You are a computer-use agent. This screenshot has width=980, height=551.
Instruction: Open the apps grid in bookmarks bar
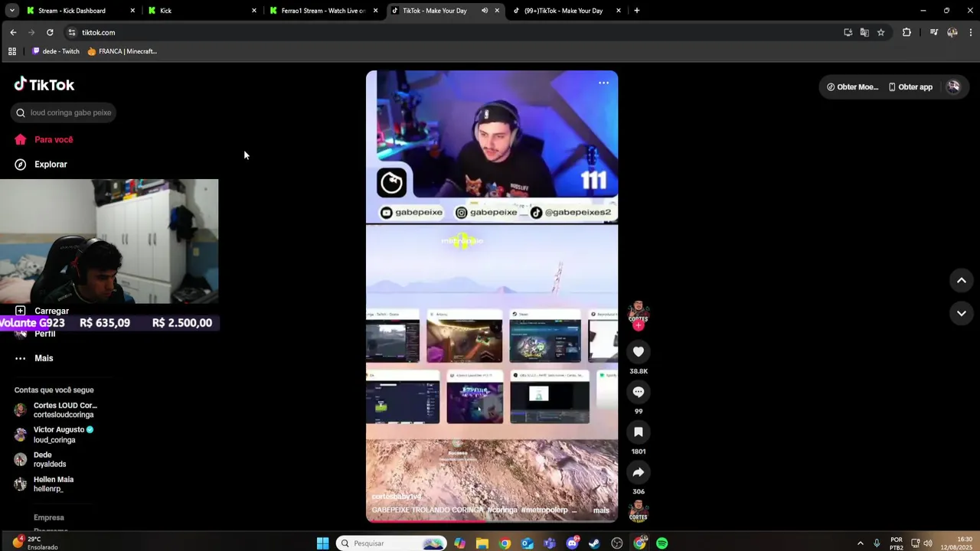coord(11,51)
